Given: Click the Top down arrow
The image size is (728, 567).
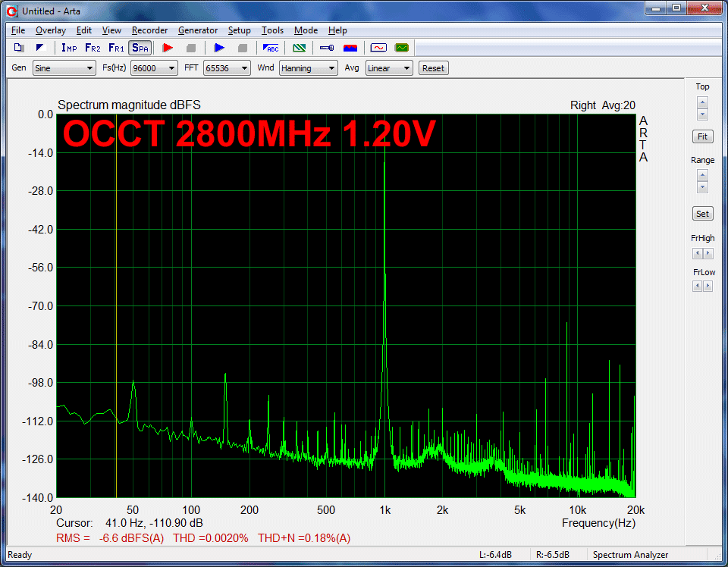Looking at the screenshot, I should coord(702,114).
